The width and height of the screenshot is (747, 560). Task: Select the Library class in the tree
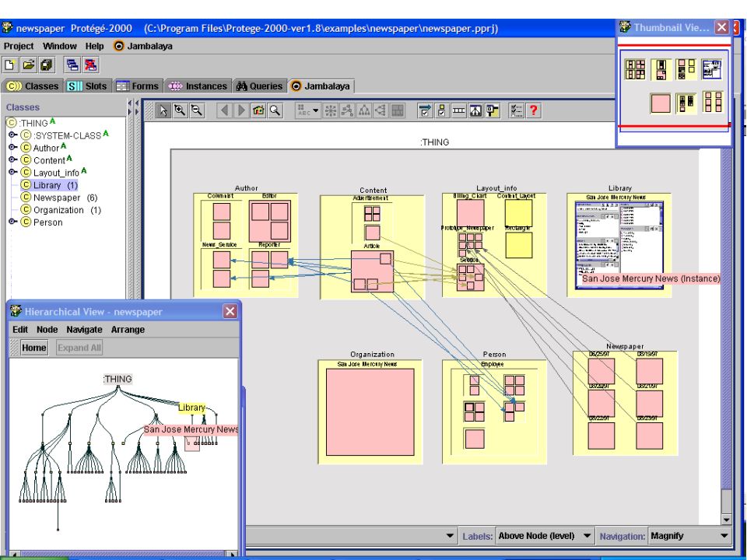[x=49, y=185]
